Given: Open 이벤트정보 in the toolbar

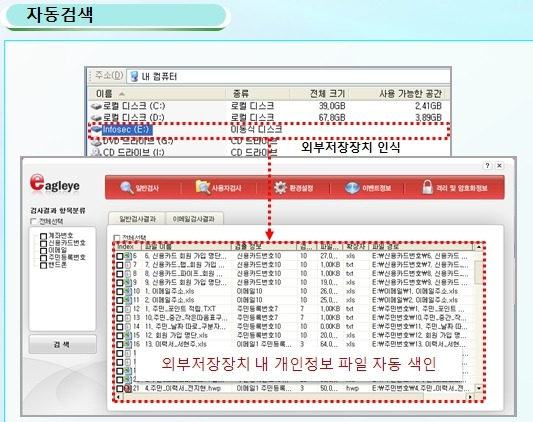Looking at the screenshot, I should pyautogui.click(x=367, y=188).
